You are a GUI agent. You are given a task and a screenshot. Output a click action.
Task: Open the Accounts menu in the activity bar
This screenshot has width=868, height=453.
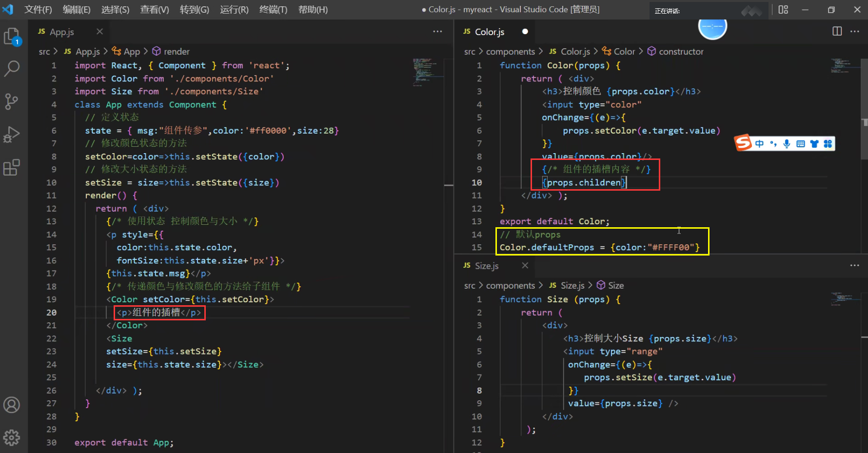12,405
